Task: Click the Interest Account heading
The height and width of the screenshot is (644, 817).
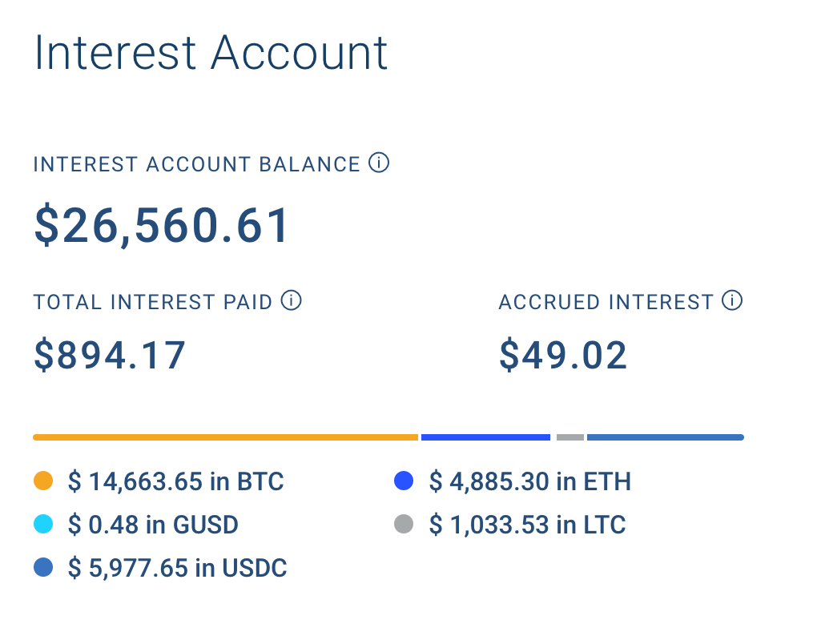Action: click(211, 54)
